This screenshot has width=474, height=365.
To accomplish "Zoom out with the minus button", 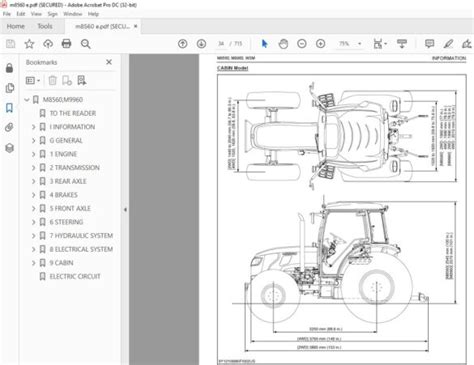I will 302,44.
